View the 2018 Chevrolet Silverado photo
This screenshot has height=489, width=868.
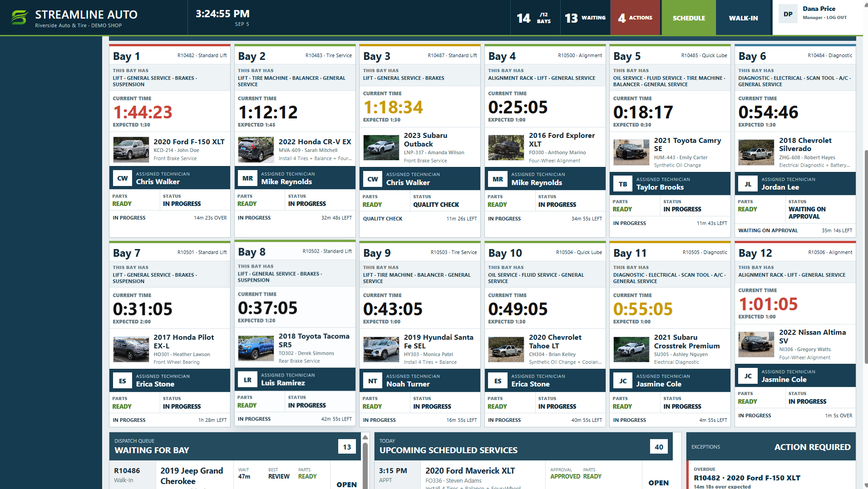(756, 152)
